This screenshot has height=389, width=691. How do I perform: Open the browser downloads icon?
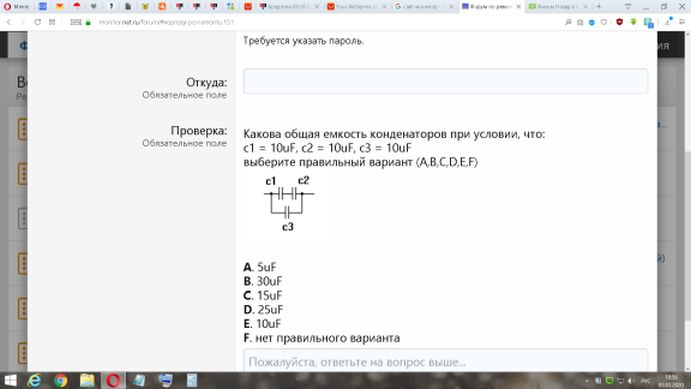click(x=668, y=22)
